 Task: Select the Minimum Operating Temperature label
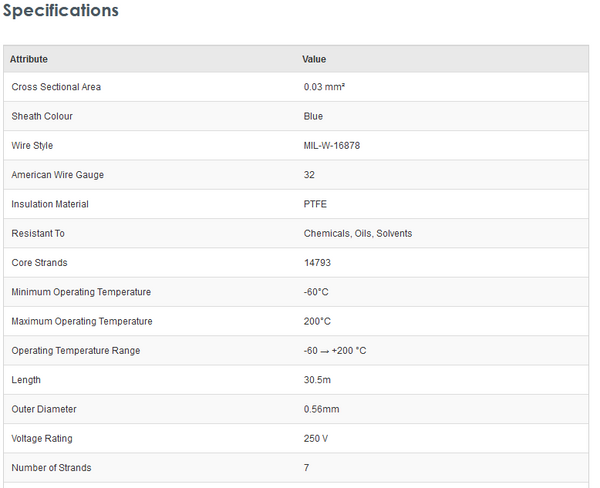coord(81,292)
